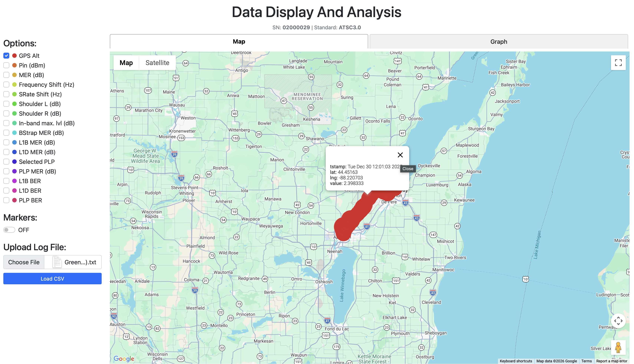Click the Street View pegman icon
Screen dimensions: 634x364
(x=618, y=347)
